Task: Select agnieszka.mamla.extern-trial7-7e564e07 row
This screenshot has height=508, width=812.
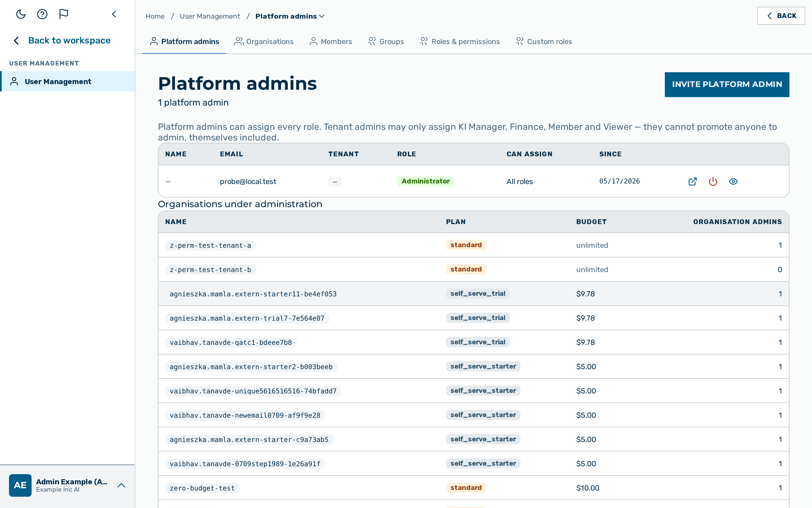Action: tap(473, 318)
